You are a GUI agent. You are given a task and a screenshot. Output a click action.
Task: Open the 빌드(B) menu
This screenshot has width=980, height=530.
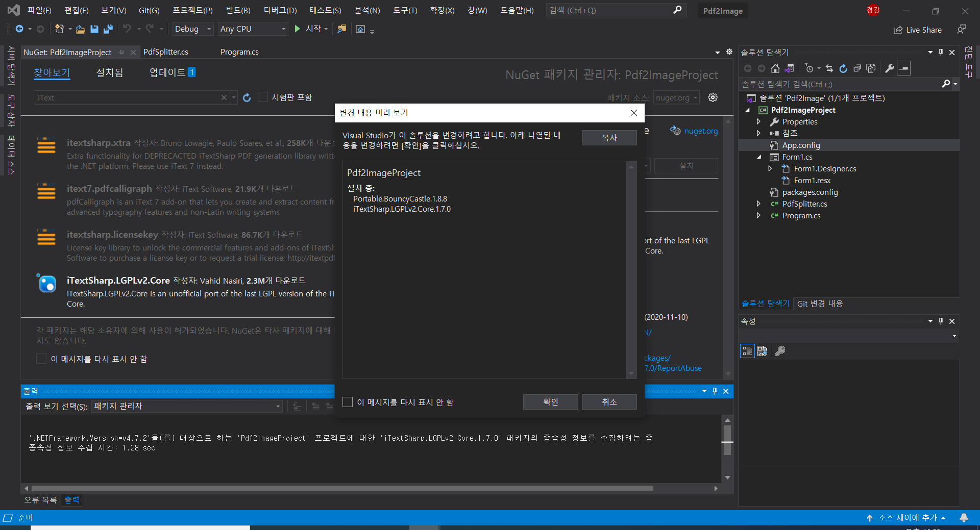tap(238, 10)
